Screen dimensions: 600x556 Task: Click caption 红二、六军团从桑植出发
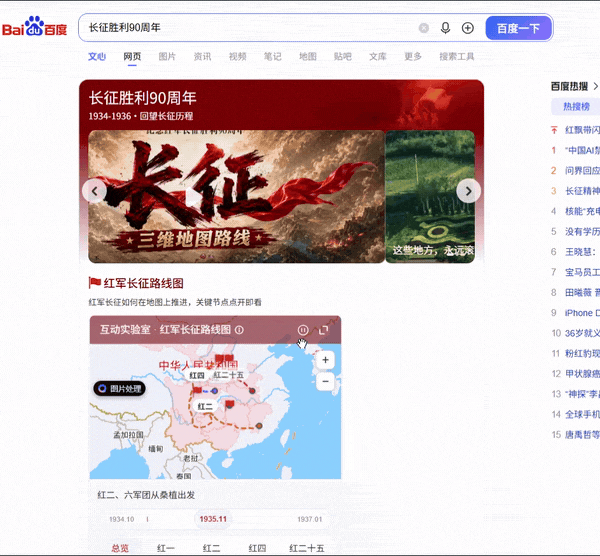click(x=146, y=495)
